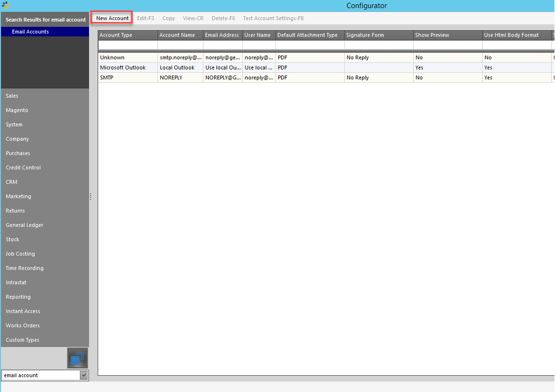
Task: Open the Works Orders section
Action: (23, 326)
